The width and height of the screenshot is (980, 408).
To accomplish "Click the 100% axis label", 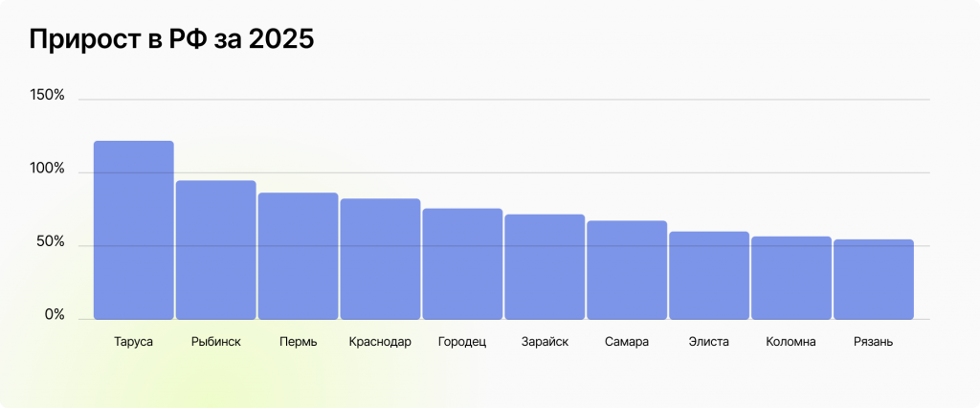I will [x=47, y=170].
